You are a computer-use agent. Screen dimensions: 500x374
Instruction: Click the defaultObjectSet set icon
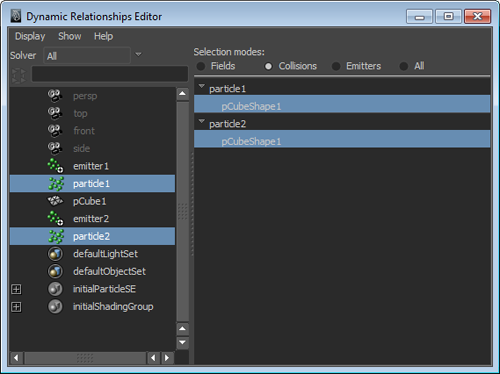pos(55,271)
